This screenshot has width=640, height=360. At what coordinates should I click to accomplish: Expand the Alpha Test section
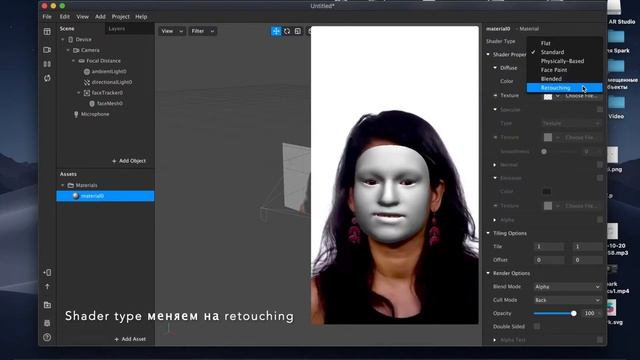coord(495,340)
